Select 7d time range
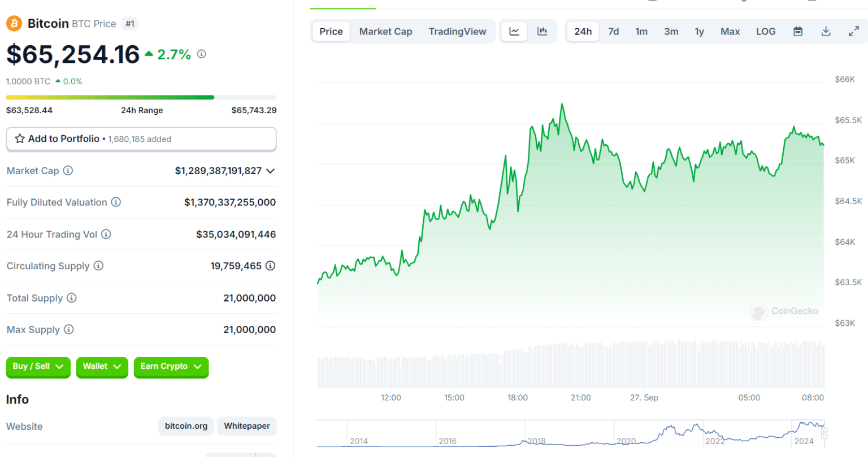The height and width of the screenshot is (457, 868). [614, 32]
